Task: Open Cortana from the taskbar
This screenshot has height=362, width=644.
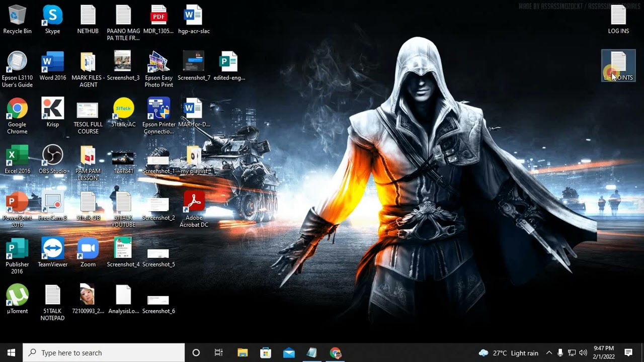Action: tap(196, 353)
